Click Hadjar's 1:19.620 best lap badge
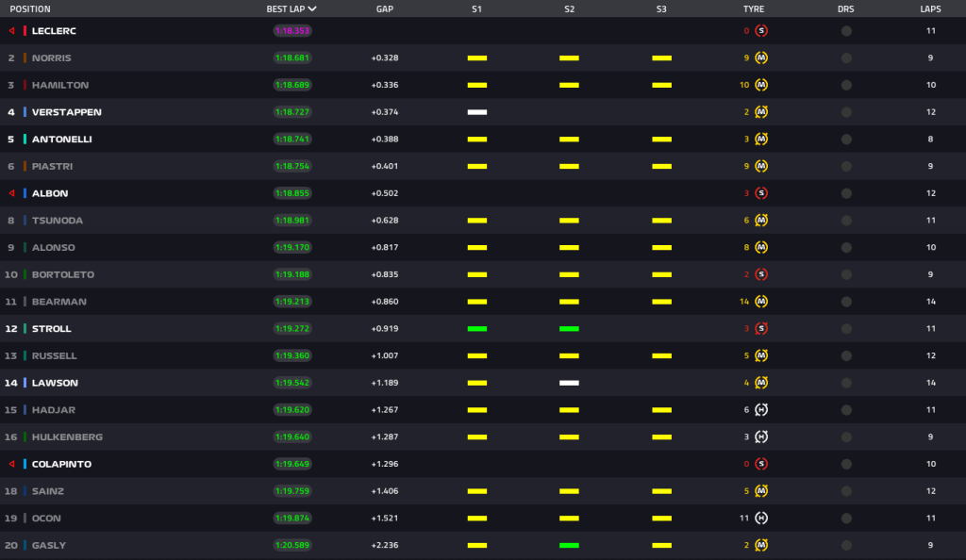Image resolution: width=966 pixels, height=560 pixels. click(x=292, y=410)
